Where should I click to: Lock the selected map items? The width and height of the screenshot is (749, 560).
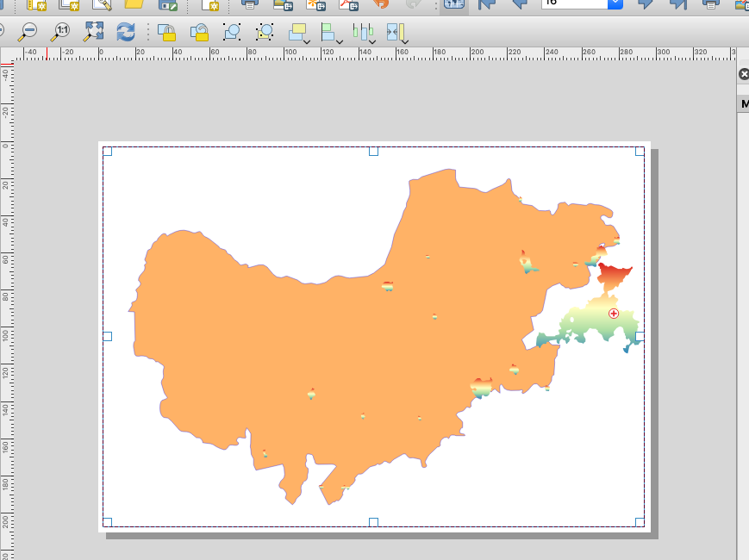[x=166, y=33]
